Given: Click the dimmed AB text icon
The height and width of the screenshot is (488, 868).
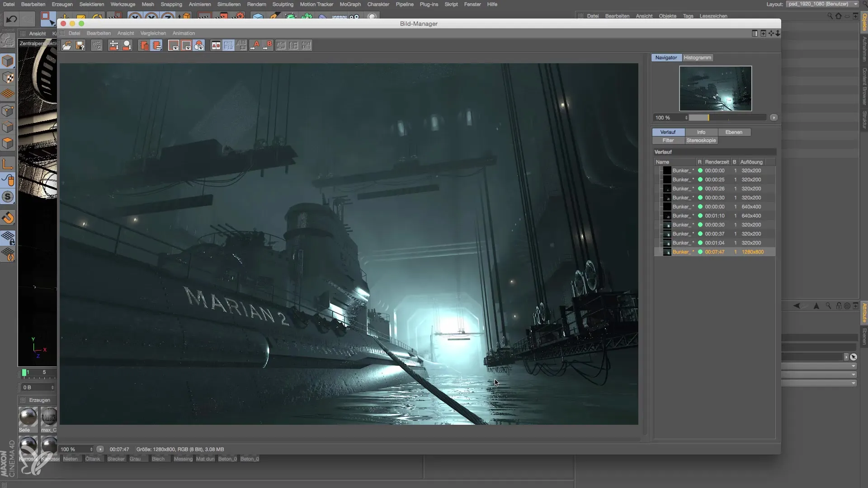Looking at the screenshot, I should [x=241, y=46].
